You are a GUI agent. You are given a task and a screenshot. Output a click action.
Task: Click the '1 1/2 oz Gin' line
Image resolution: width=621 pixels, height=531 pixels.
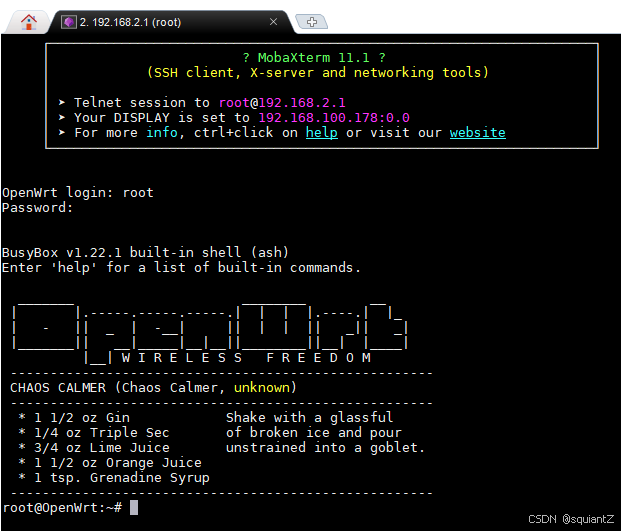[x=74, y=418]
